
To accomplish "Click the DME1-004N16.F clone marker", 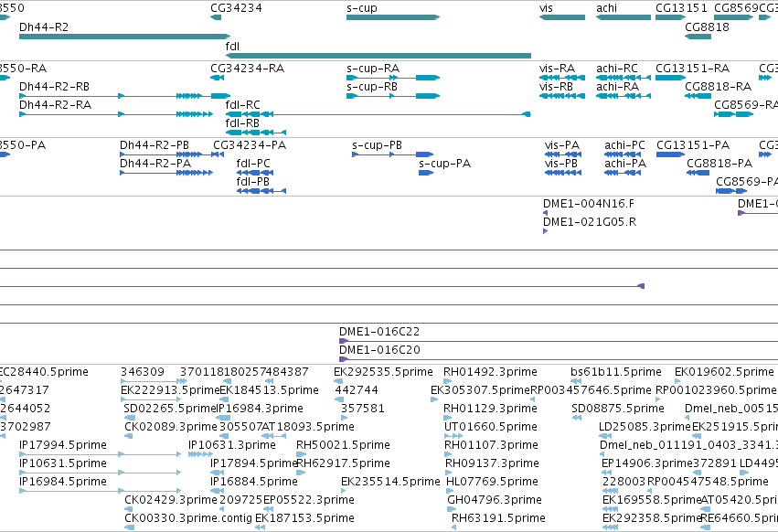I will pyautogui.click(x=545, y=213).
